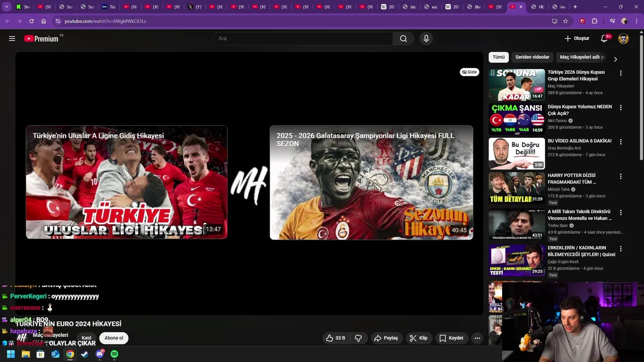Open the ERKEK - KADIN (BİLEMEZ) TESTİ thumbnail
Image resolution: width=644 pixels, height=362 pixels.
click(517, 260)
